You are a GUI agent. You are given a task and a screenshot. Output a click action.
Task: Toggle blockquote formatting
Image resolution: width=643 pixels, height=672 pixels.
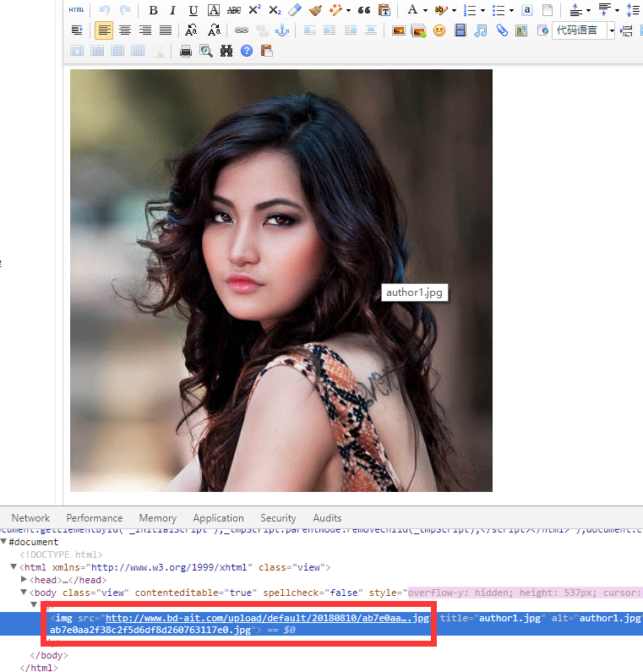click(364, 10)
